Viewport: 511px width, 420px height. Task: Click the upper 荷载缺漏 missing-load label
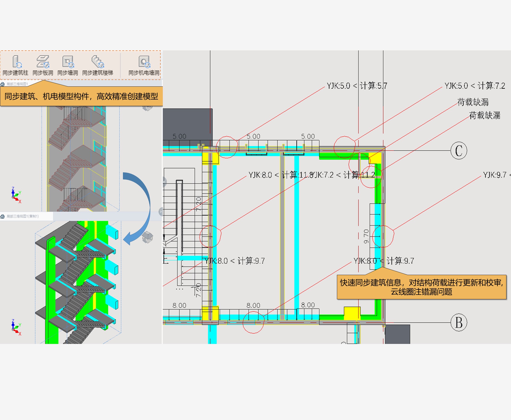click(x=473, y=102)
